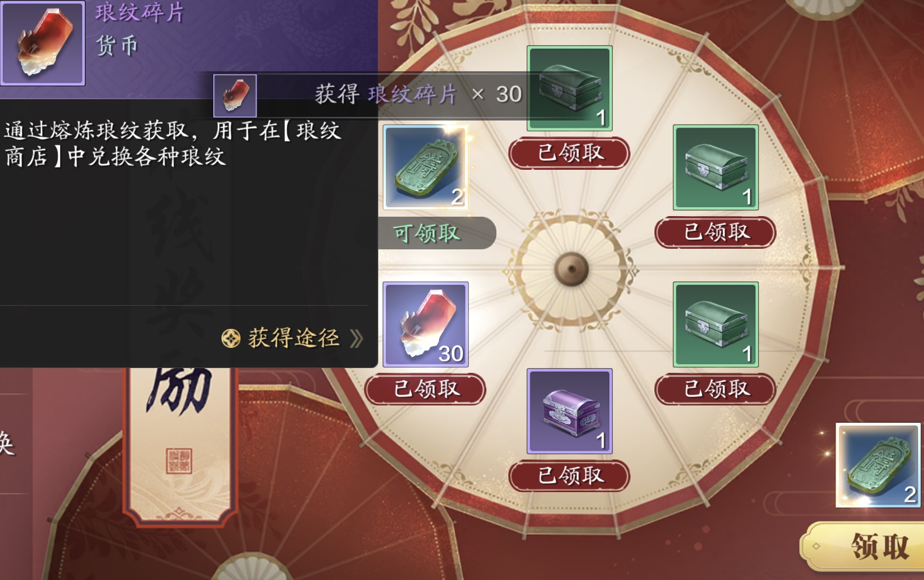Click the umbrella wheel center knob
The height and width of the screenshot is (580, 924).
(x=571, y=269)
